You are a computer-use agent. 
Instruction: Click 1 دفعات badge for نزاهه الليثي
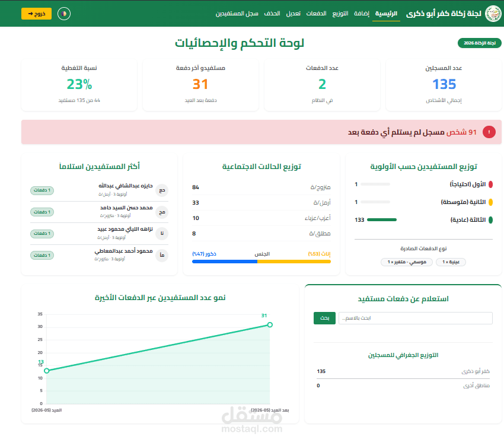pos(42,234)
